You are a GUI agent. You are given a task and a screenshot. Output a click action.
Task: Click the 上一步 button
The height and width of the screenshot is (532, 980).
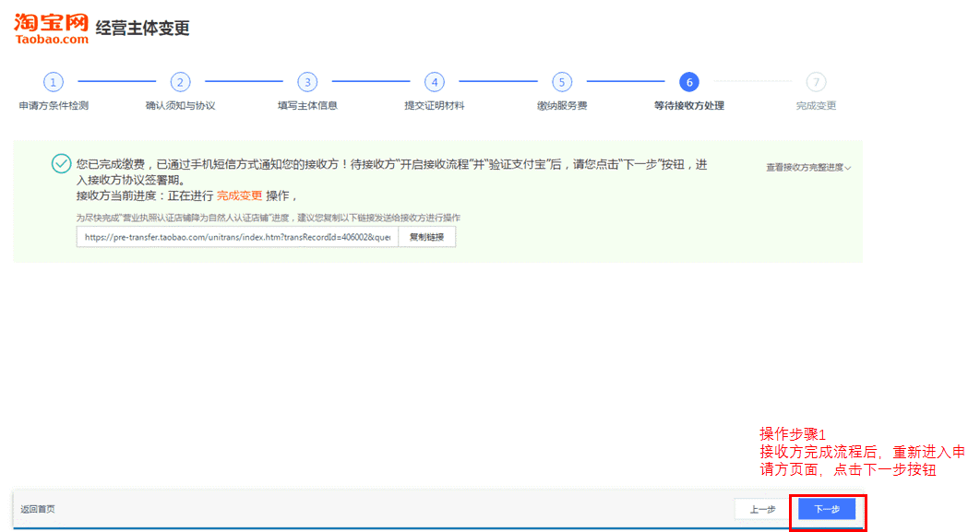click(x=761, y=509)
